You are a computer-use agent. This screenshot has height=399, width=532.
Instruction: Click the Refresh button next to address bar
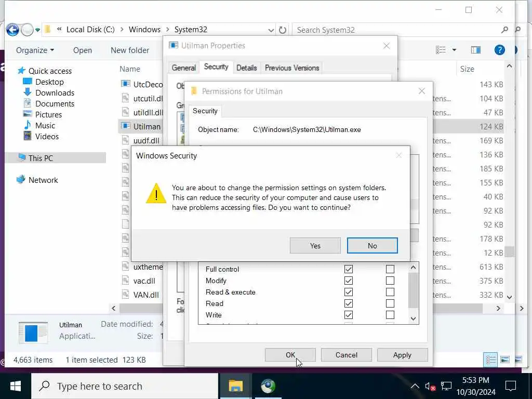pos(282,30)
